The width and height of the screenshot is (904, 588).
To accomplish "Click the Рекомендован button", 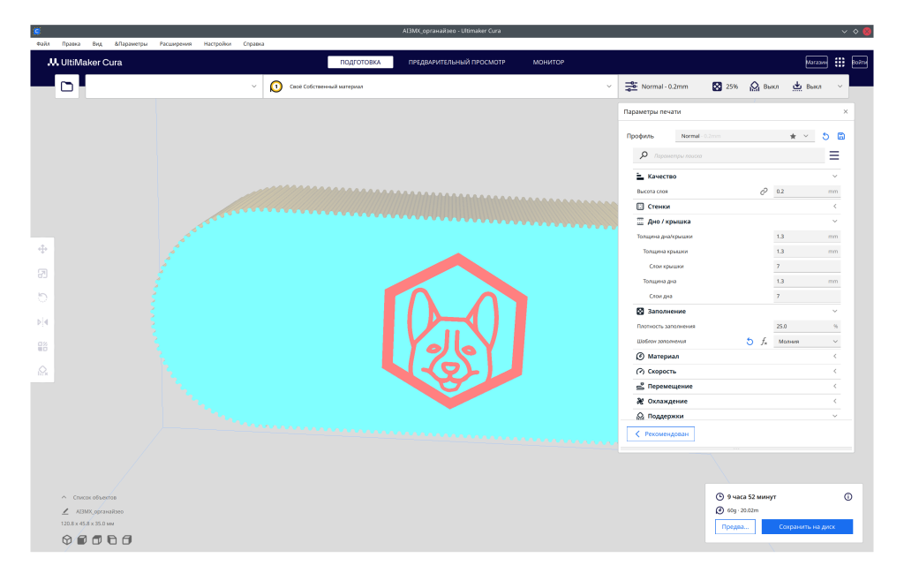I will [661, 434].
